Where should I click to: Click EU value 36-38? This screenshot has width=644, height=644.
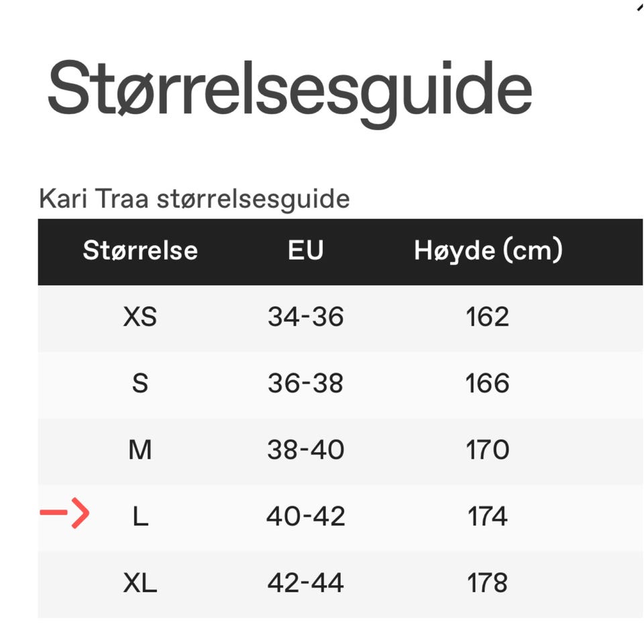pos(305,383)
